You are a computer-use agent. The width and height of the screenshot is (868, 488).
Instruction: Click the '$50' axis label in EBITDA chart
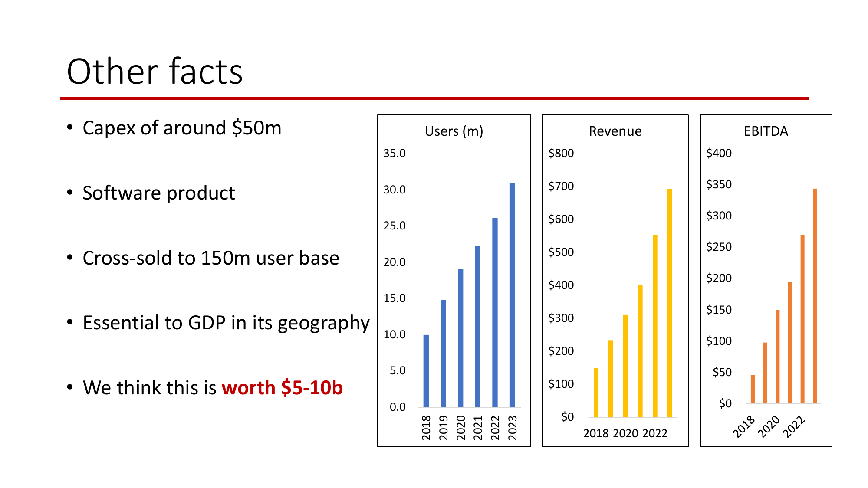[x=722, y=372]
